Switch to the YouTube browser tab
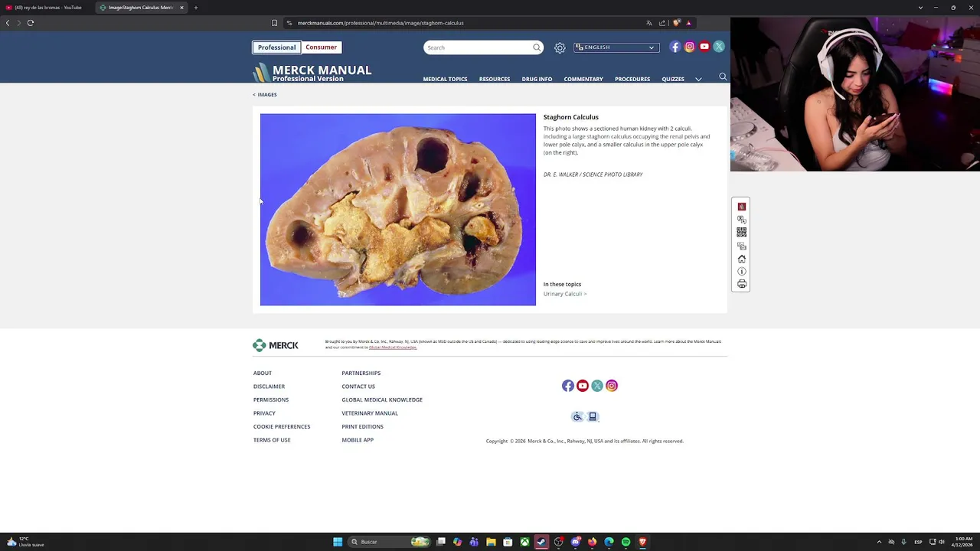 (x=47, y=8)
